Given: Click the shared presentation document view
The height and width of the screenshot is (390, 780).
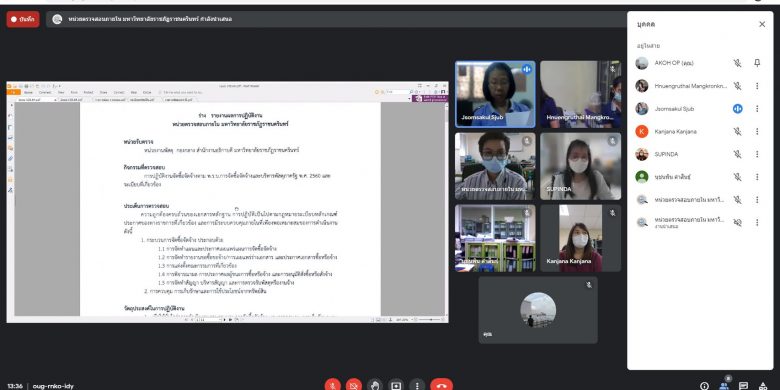Looking at the screenshot, I should (227, 201).
